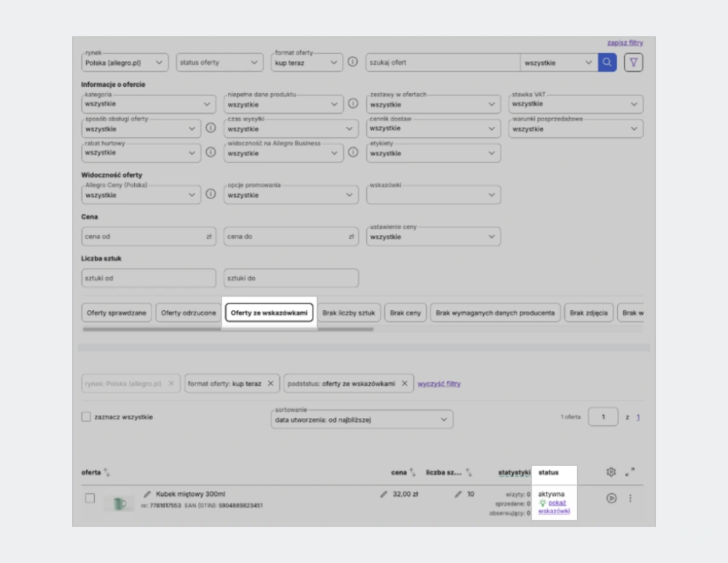Open the sortowanie data utworzenia dropdown
This screenshot has width=728, height=563.
pyautogui.click(x=362, y=419)
